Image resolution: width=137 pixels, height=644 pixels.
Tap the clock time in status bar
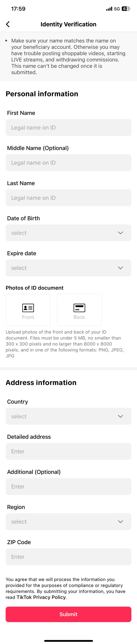(x=18, y=9)
